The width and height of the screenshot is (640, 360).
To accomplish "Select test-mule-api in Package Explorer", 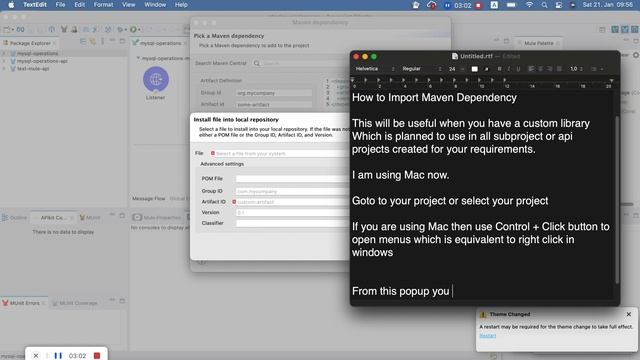I will point(33,69).
